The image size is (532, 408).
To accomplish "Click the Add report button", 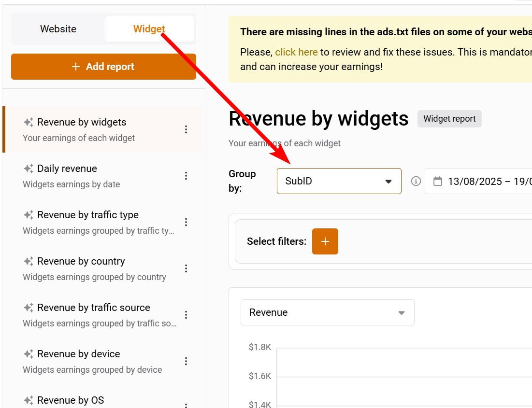I will [103, 67].
